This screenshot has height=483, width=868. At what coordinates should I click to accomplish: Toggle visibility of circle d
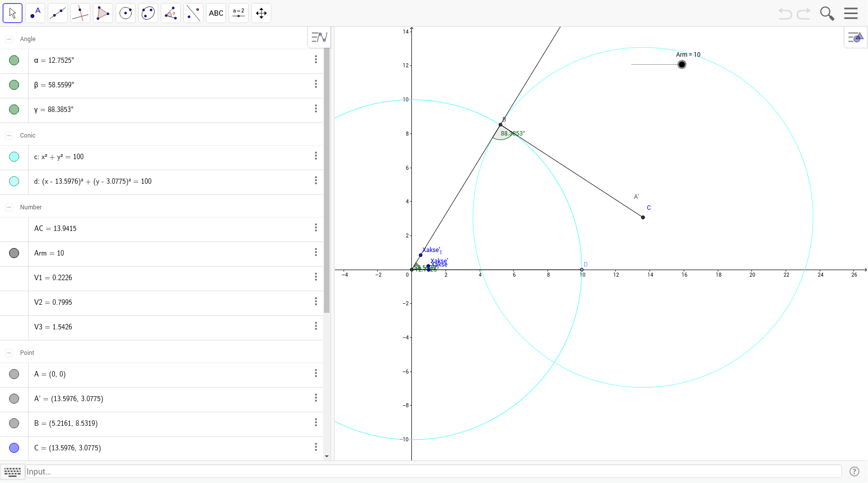(x=14, y=181)
